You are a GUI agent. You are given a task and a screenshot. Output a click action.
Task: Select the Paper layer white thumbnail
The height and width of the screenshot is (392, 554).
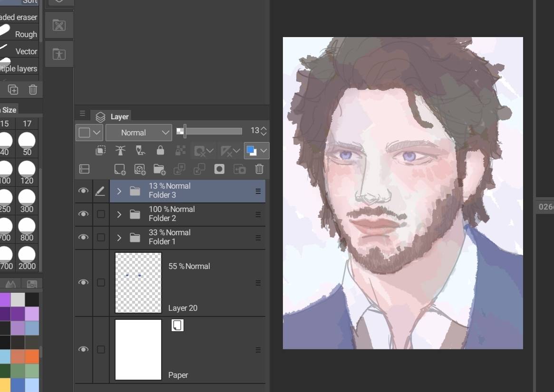click(138, 350)
